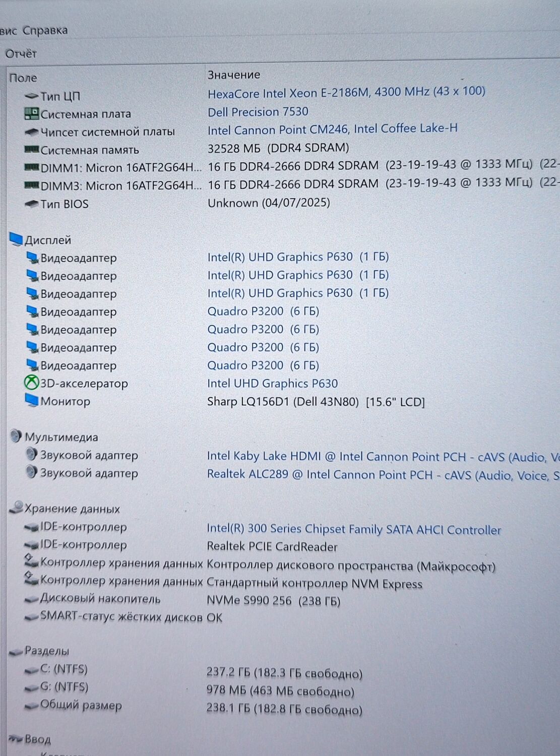
Task: Open the Справка menu
Action: coord(45,30)
